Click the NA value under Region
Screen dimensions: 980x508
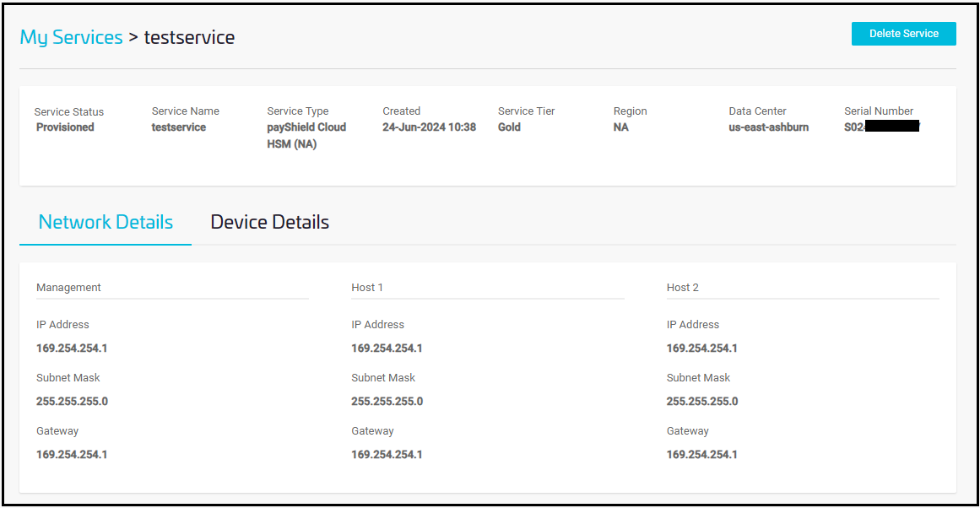tap(620, 127)
